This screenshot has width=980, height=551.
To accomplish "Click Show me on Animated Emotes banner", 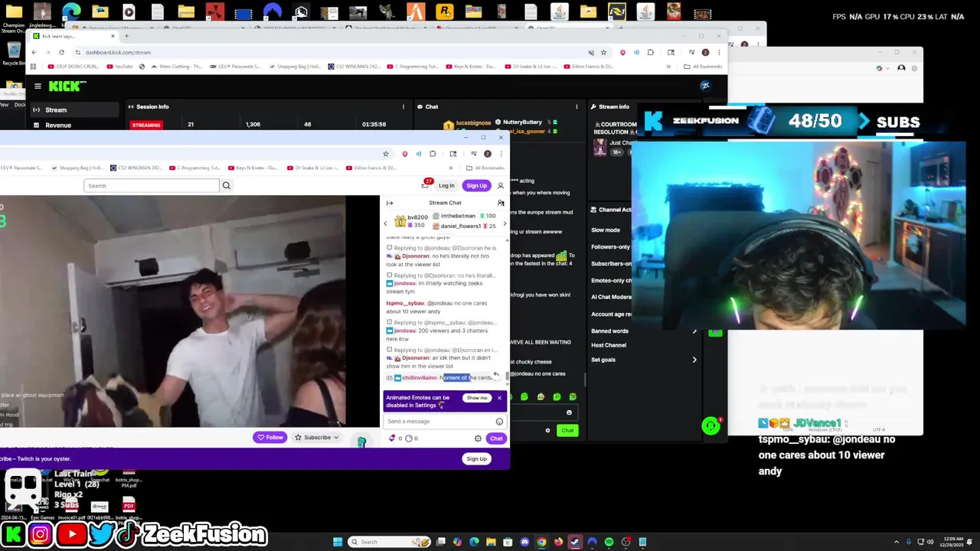I will coord(476,398).
